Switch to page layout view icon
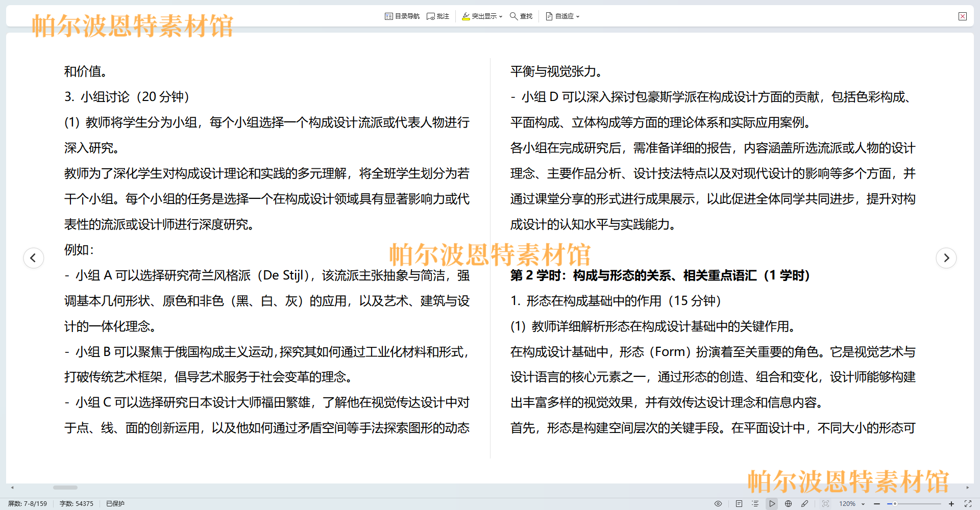Image resolution: width=980 pixels, height=510 pixels. point(739,503)
